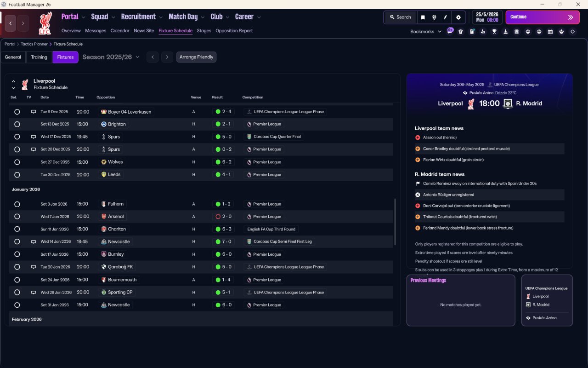This screenshot has width=588, height=368.
Task: Select the Burnley fixture radio button
Action: 17,254
